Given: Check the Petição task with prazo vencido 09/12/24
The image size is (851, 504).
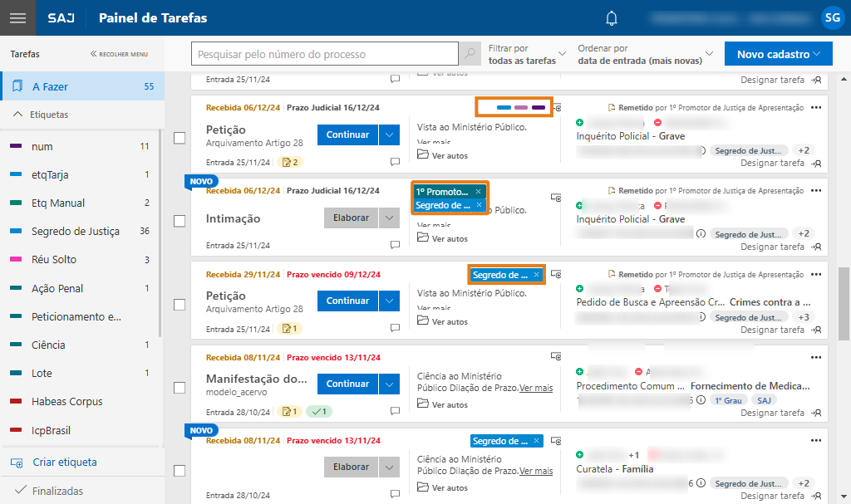Looking at the screenshot, I should click(180, 304).
